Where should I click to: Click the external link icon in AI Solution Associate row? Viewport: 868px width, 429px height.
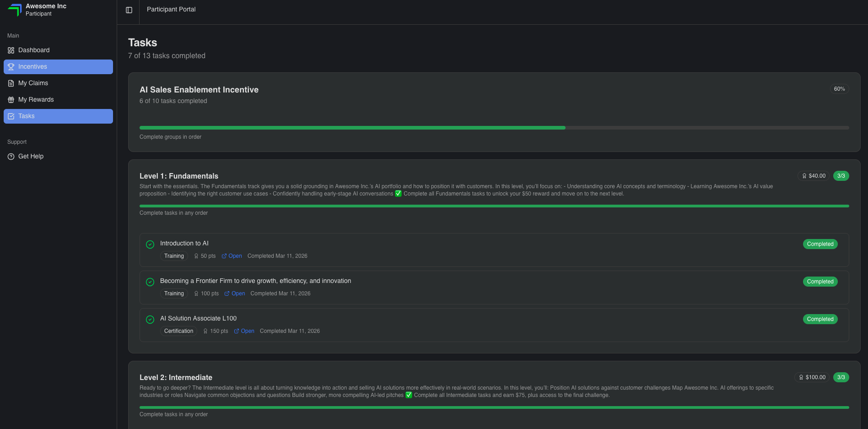[237, 331]
